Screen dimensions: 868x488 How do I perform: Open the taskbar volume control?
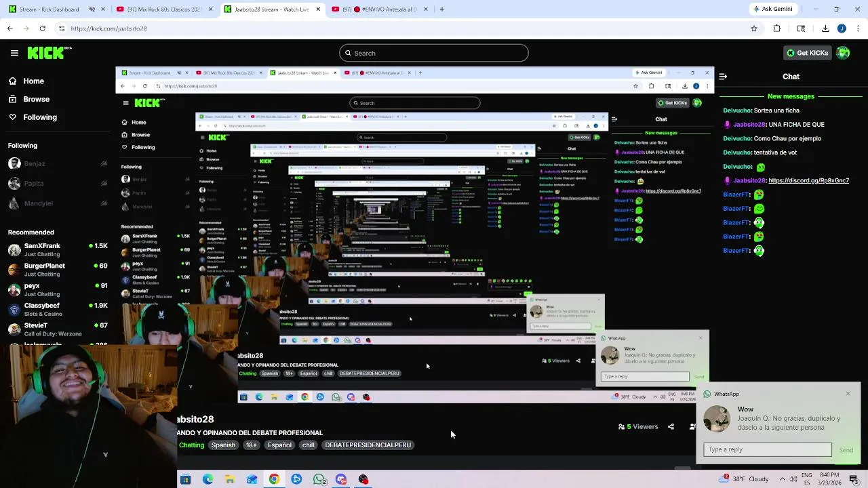(793, 479)
